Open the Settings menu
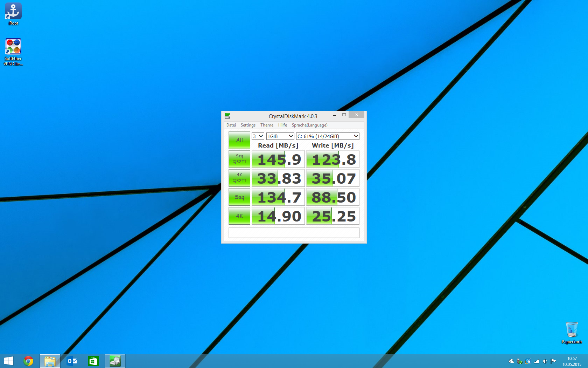The image size is (588, 368). coord(248,125)
